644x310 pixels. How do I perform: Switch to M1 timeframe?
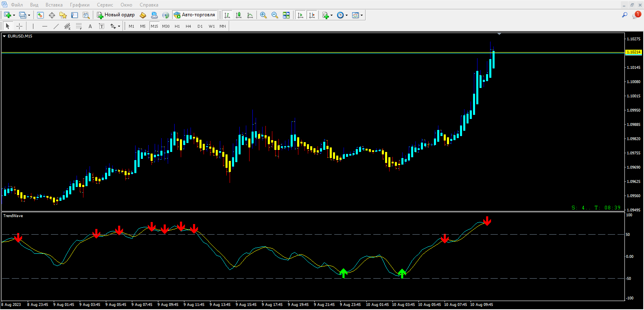click(x=131, y=26)
